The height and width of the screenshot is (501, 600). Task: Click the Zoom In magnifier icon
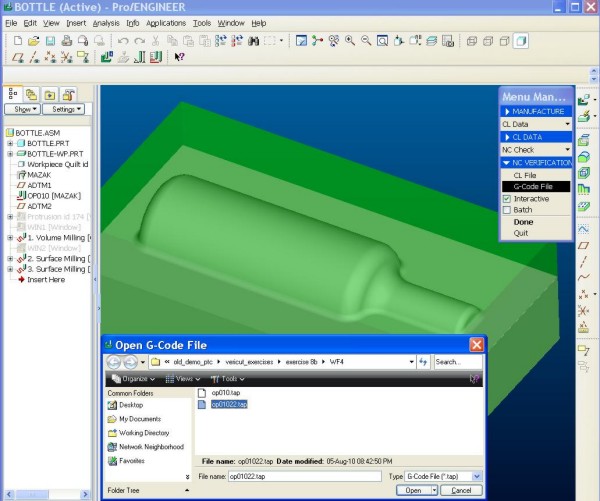click(350, 41)
